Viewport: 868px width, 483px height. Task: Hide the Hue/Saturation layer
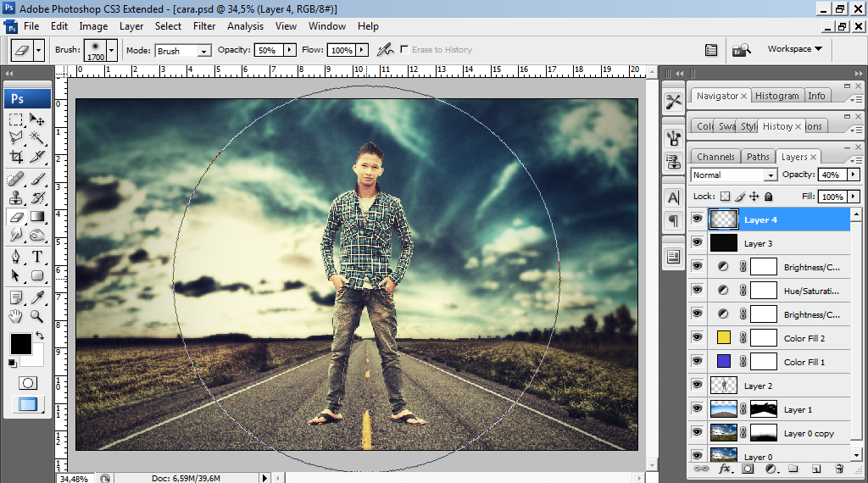(697, 290)
